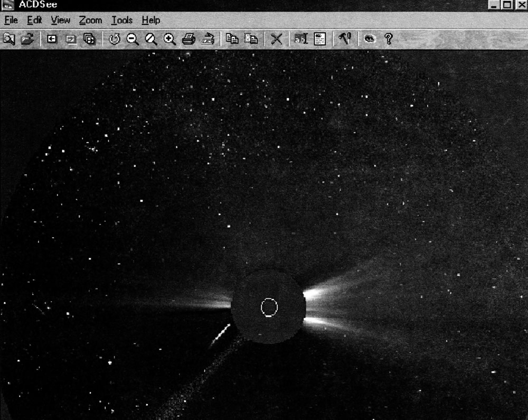
Task: Open the View menu
Action: [61, 20]
